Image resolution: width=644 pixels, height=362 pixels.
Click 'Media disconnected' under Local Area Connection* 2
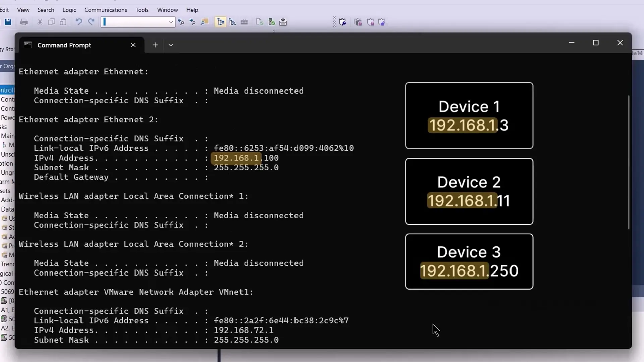click(259, 263)
